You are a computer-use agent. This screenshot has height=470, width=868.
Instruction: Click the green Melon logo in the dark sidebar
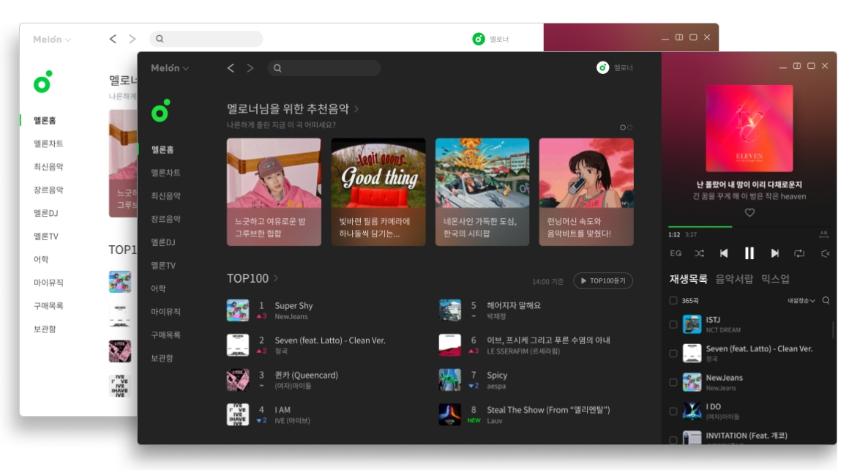tap(160, 111)
